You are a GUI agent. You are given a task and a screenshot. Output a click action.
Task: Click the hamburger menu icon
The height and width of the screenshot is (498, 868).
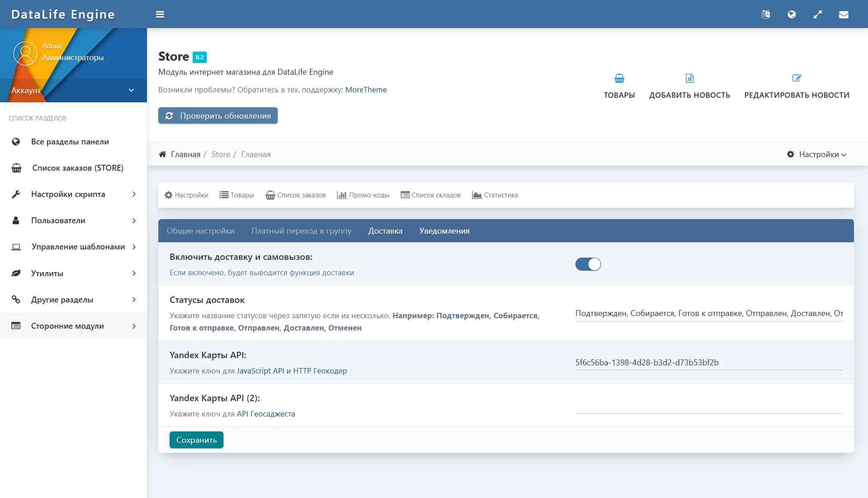click(x=160, y=14)
